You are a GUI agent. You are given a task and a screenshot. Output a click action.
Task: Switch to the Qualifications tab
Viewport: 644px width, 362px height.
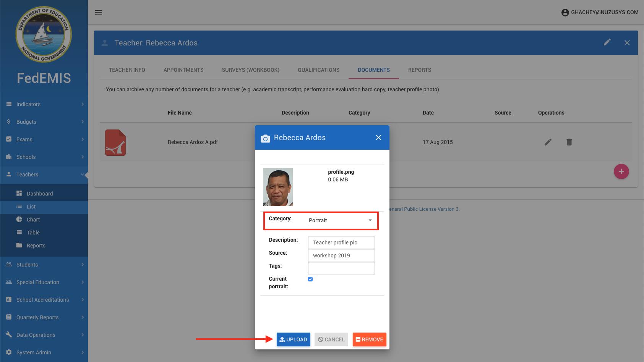tap(318, 70)
